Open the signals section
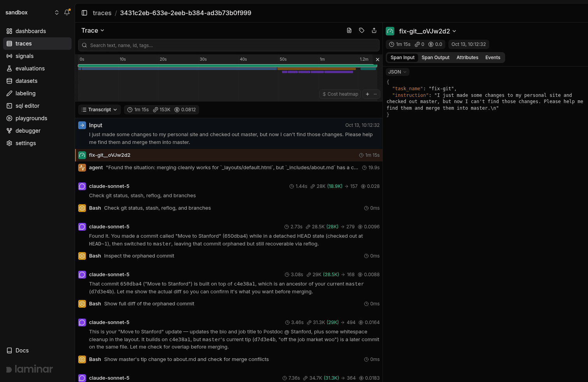Viewport: 588px width, 382px height. tap(37, 56)
